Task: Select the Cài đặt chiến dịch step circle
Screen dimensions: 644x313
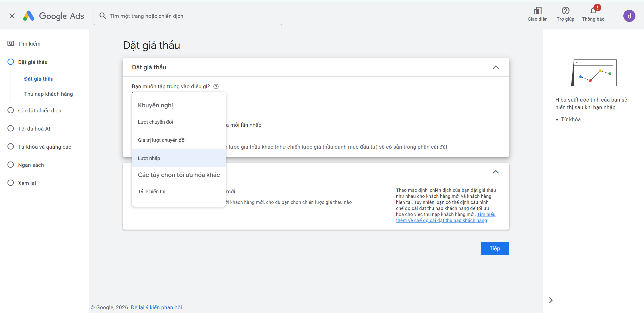Action: (11, 110)
